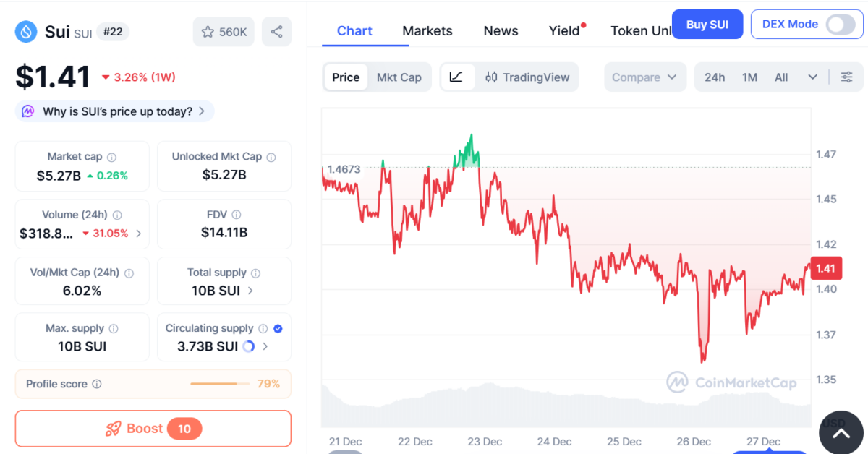Click the star watchlist icon

tap(208, 32)
